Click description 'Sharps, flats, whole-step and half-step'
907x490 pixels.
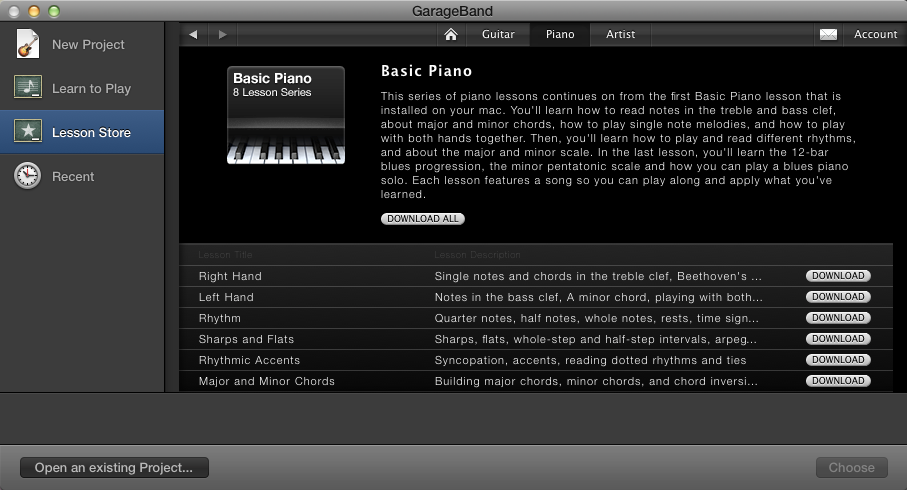(596, 340)
